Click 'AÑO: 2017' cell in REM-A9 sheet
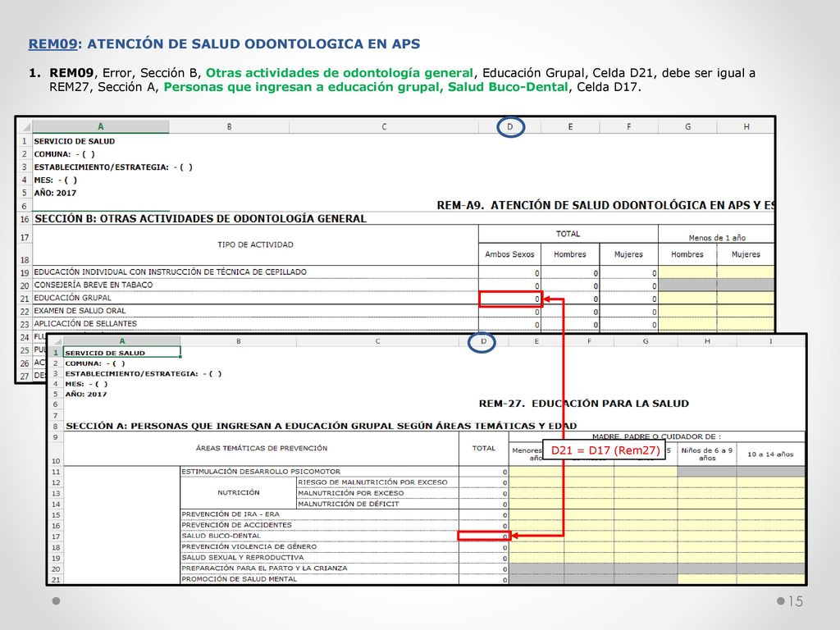 click(55, 193)
